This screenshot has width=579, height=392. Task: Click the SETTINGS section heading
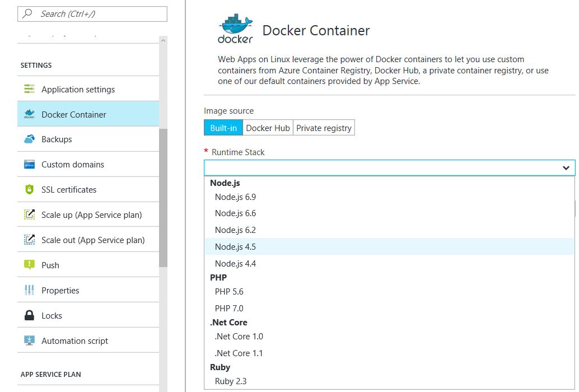pos(36,66)
